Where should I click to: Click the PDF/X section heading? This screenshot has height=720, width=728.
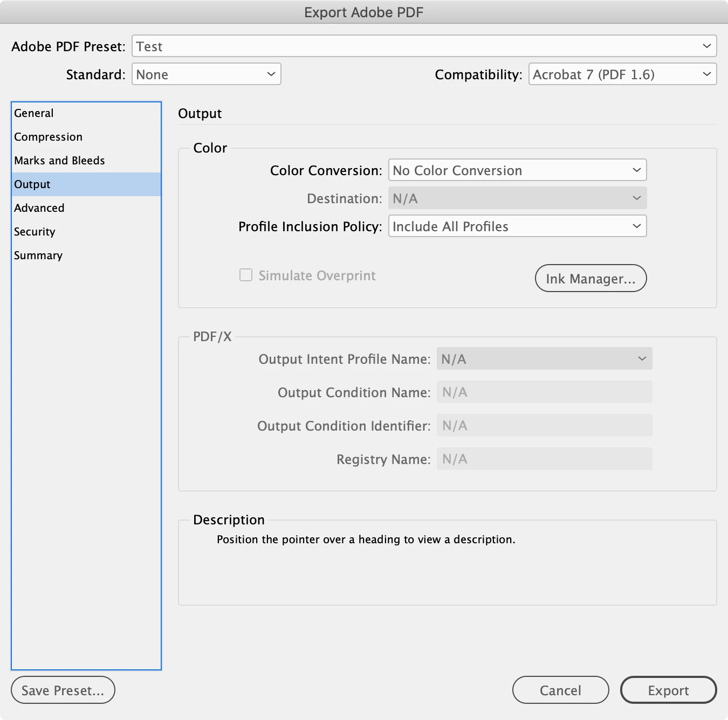pos(212,337)
